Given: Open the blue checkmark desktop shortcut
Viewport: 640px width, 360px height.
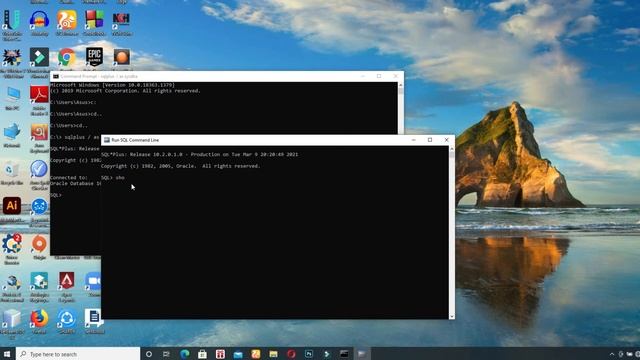Looking at the screenshot, I should [x=39, y=169].
